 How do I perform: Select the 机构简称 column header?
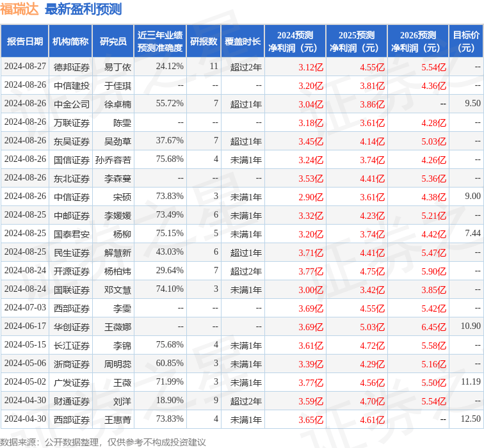(x=70, y=42)
